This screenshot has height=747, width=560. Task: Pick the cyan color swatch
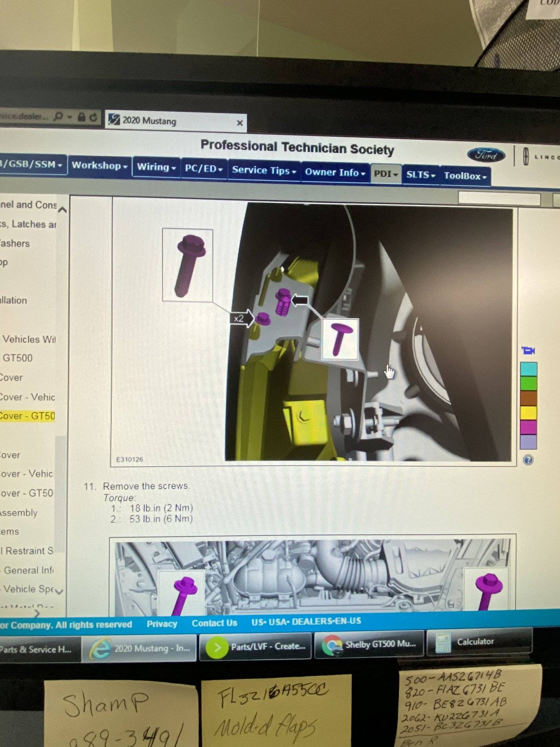coord(529,369)
